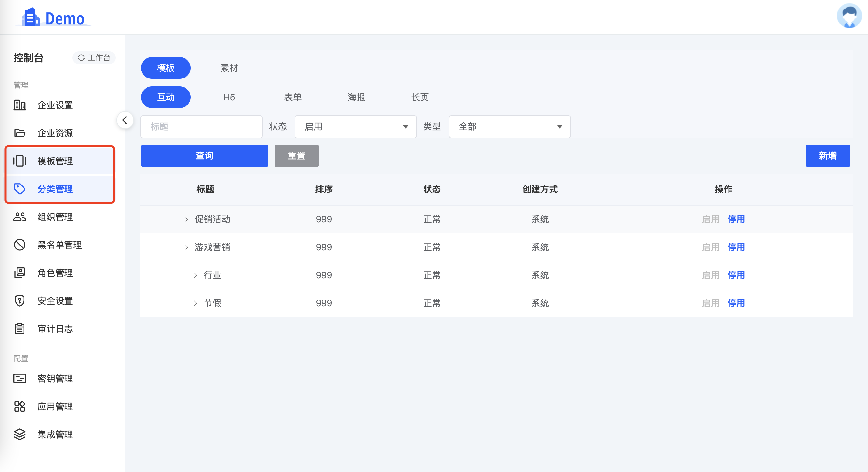Click the 集成管理 layers icon
This screenshot has width=868, height=472.
point(20,435)
